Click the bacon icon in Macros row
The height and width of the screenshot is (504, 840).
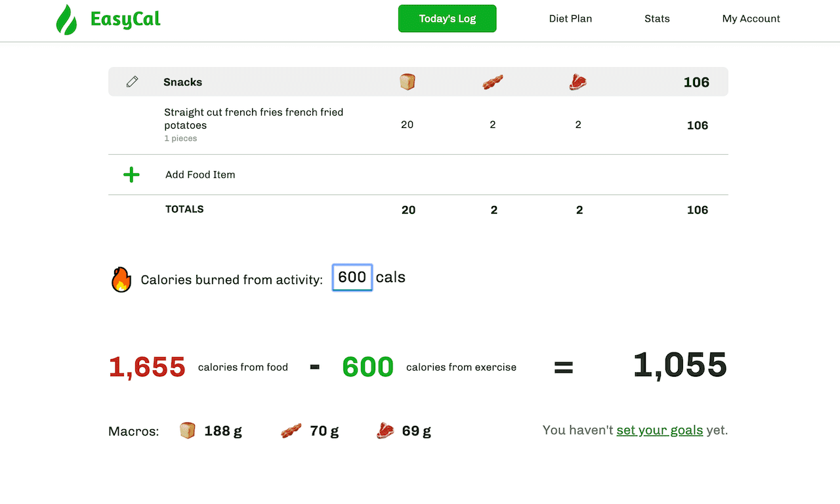coord(291,430)
